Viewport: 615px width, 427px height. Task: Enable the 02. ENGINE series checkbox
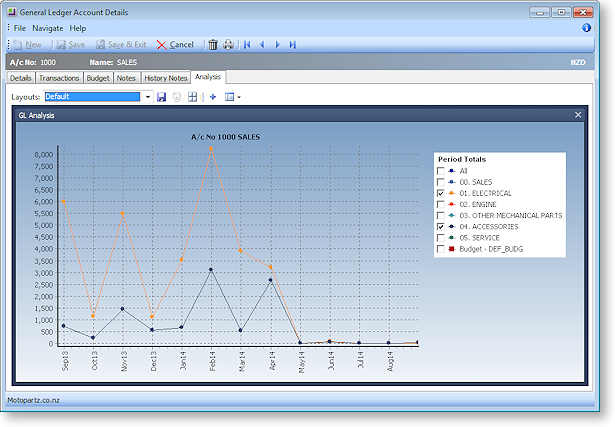441,204
